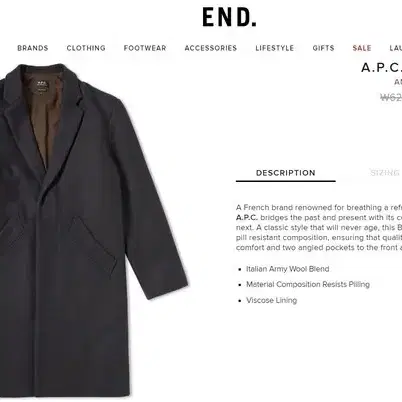Viewport: 402px width, 402px height.
Task: Open the Lifestyle menu
Action: click(275, 48)
